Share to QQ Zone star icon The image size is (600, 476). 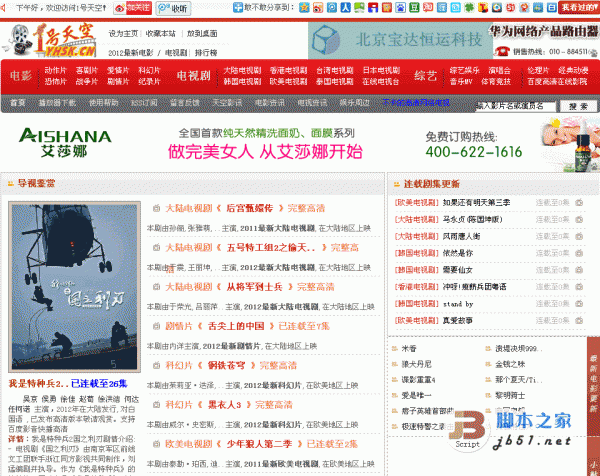click(x=304, y=7)
